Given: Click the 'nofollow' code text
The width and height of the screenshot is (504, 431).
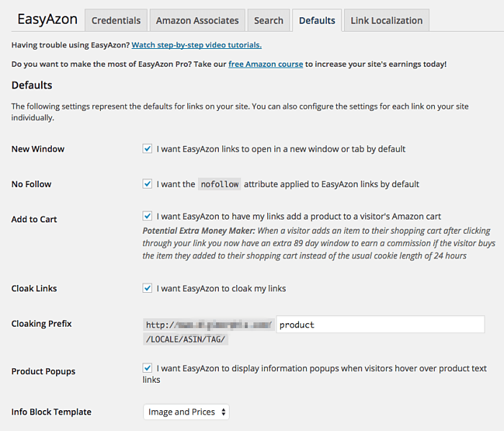Looking at the screenshot, I should (220, 184).
